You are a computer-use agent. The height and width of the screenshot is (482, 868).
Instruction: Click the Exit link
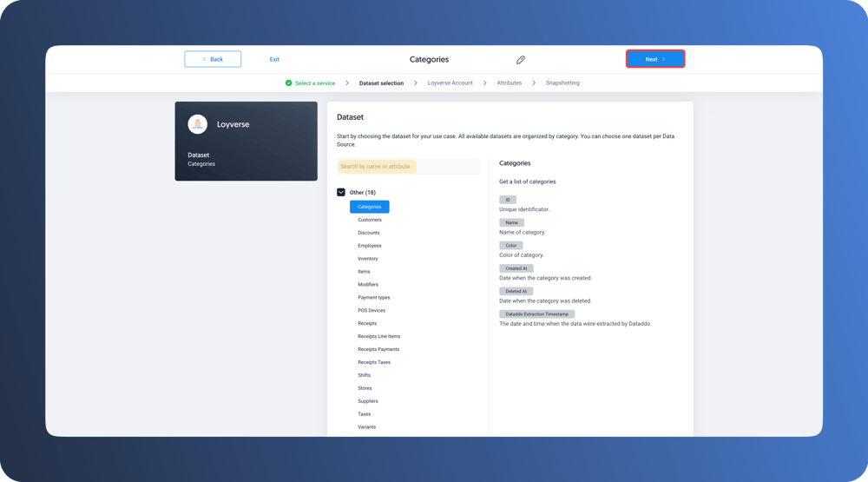click(x=274, y=59)
